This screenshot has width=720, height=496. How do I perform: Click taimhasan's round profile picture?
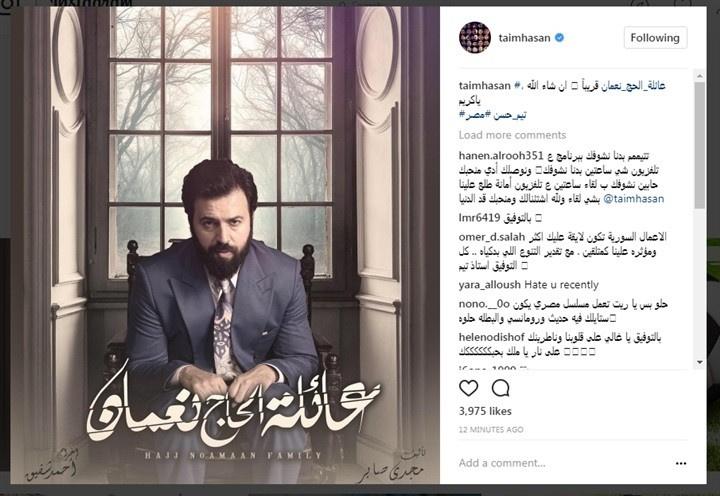475,38
